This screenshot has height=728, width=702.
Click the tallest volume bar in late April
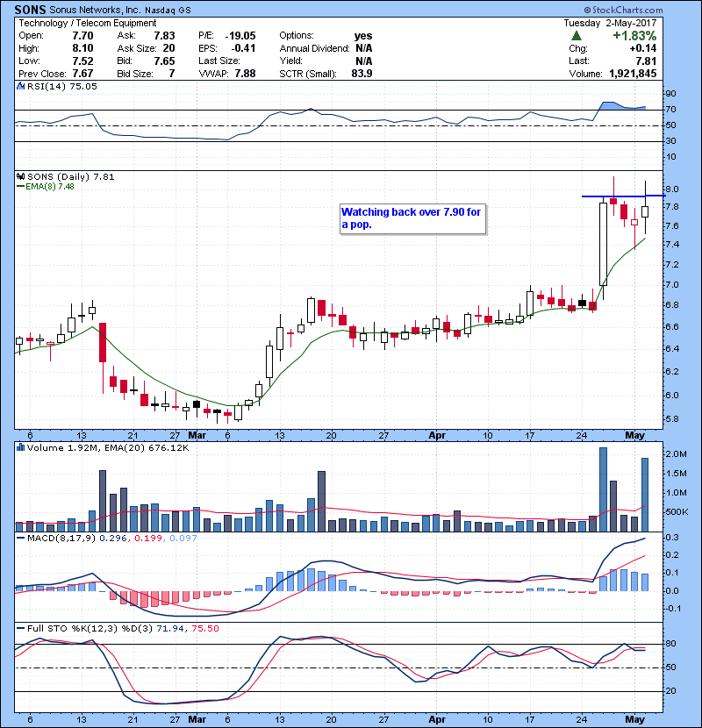click(x=603, y=489)
